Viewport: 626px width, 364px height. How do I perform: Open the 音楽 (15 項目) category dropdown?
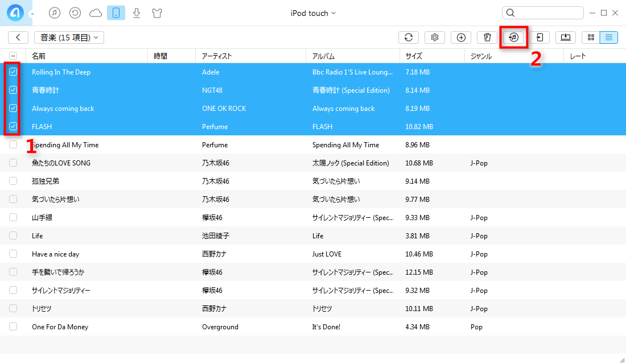pyautogui.click(x=69, y=37)
